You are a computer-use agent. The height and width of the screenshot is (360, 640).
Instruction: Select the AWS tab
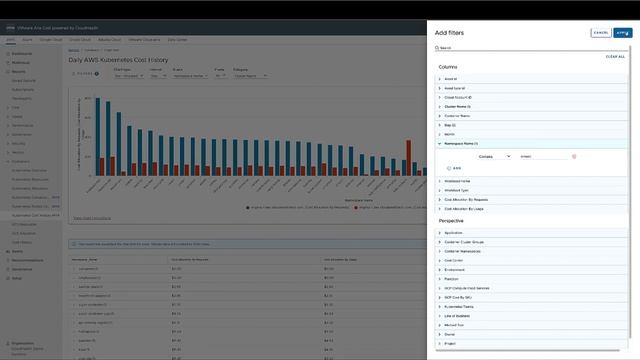coord(11,40)
